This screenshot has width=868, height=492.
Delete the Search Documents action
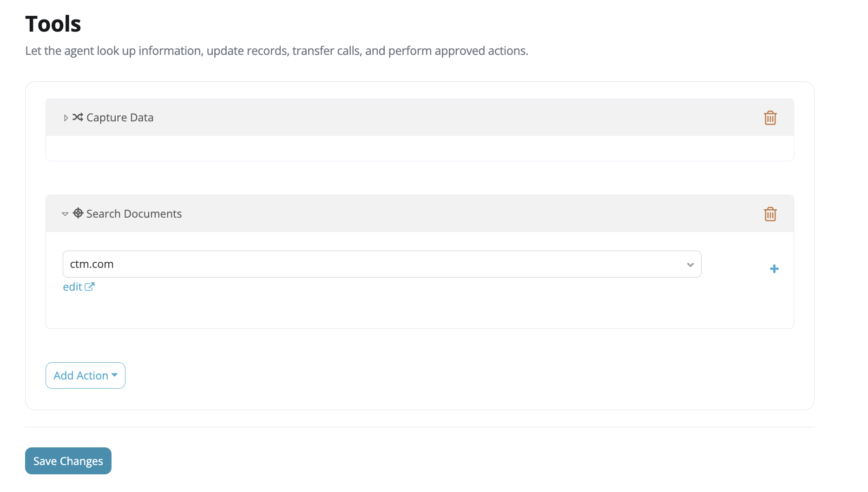pos(770,214)
